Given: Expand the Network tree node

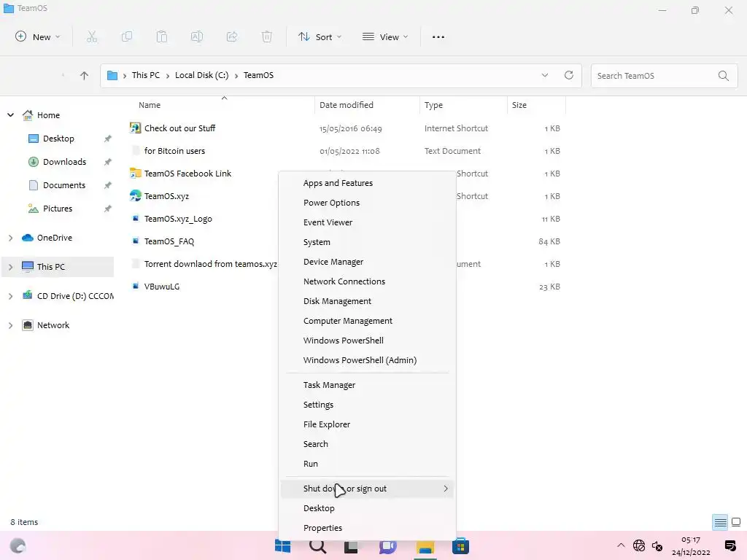Looking at the screenshot, I should pos(10,325).
